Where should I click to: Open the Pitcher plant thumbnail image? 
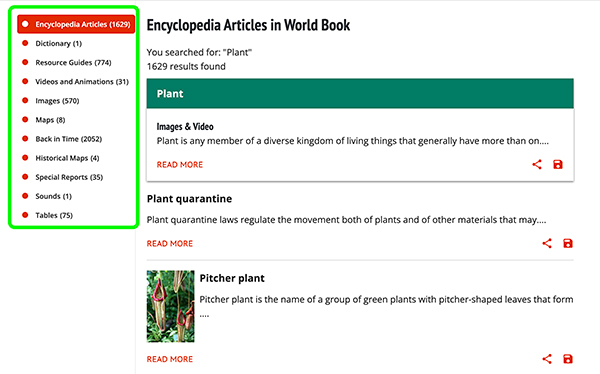click(x=170, y=306)
